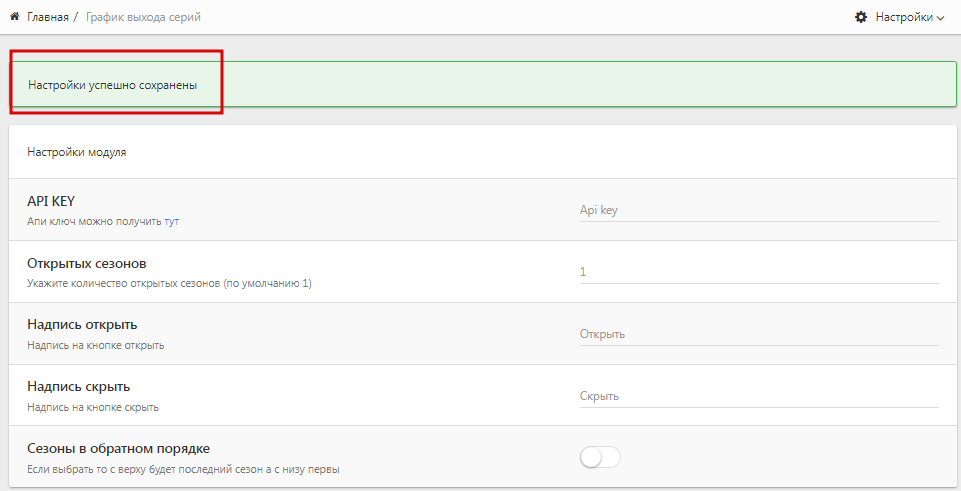The image size is (961, 491).
Task: Click the Сезоны в обратном порядке title
Action: 118,449
